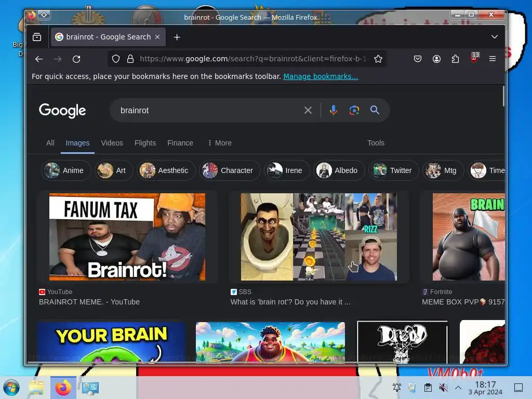This screenshot has width=532, height=399.
Task: Open the Manage bookmarks link
Action: pos(321,76)
